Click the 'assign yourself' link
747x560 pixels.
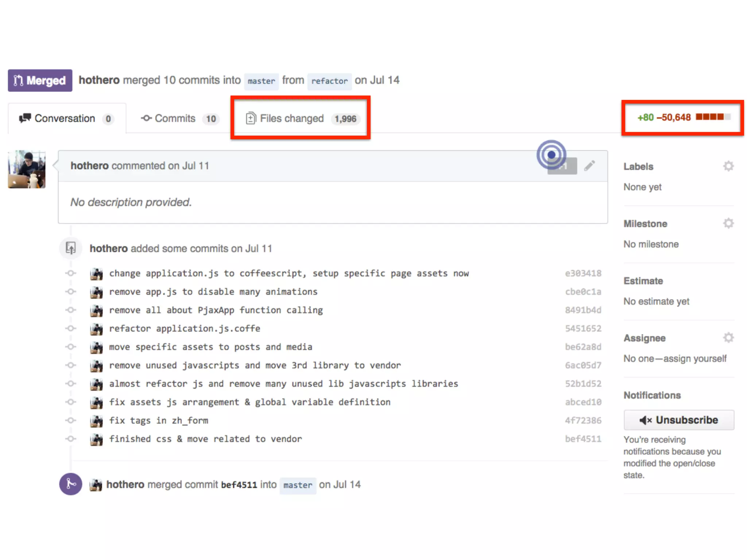[695, 359]
